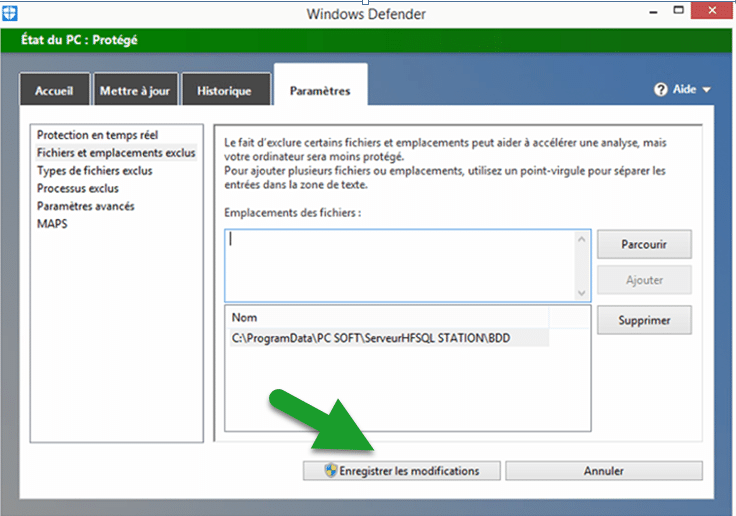This screenshot has height=516, width=736.
Task: Click the UAC shield icon on Enregistrer button
Action: pos(331,470)
